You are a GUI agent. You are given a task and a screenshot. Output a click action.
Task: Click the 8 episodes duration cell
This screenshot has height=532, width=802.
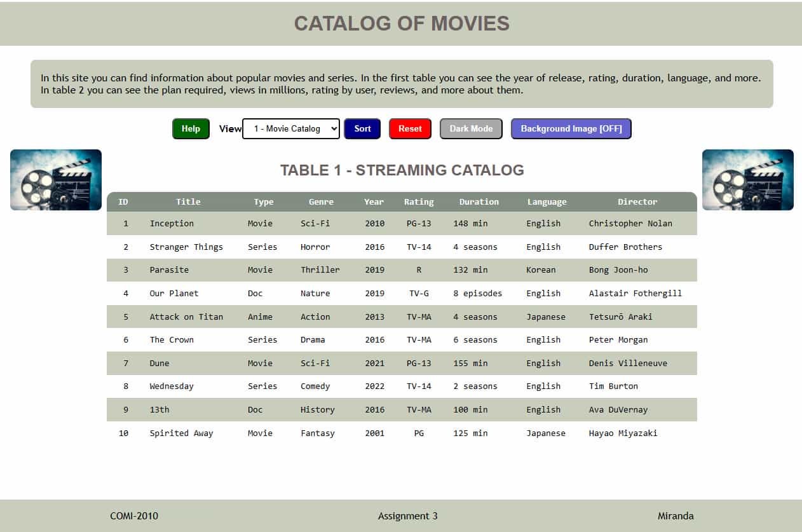pos(478,293)
